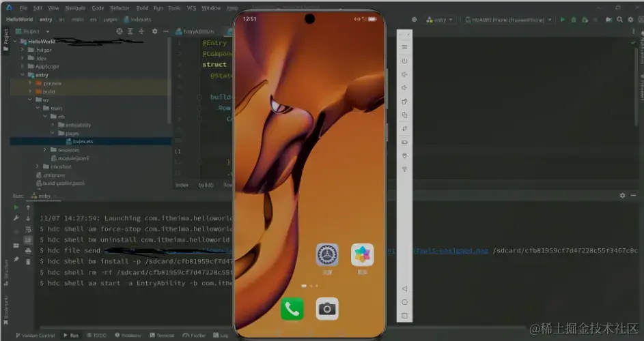Open the Phone app on the emulator
644x341 pixels.
pyautogui.click(x=292, y=308)
